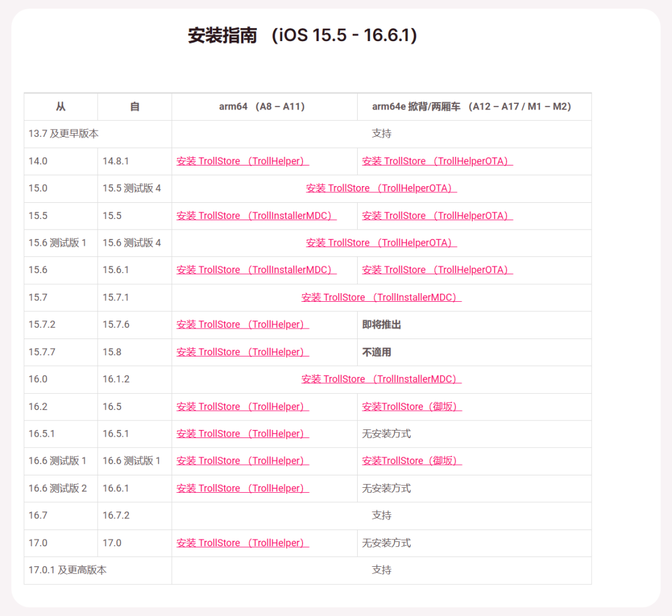The image size is (672, 616).
Task: Open TrollHelperOTA link in 14.0 row
Action: tap(437, 161)
